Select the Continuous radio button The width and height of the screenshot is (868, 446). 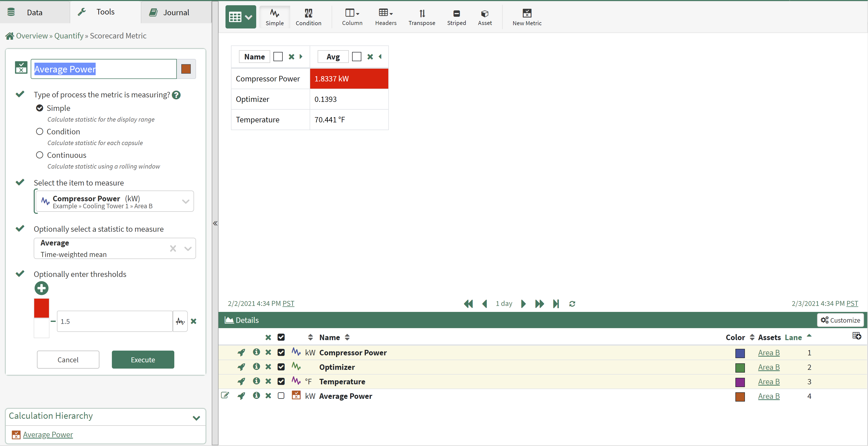coord(40,155)
